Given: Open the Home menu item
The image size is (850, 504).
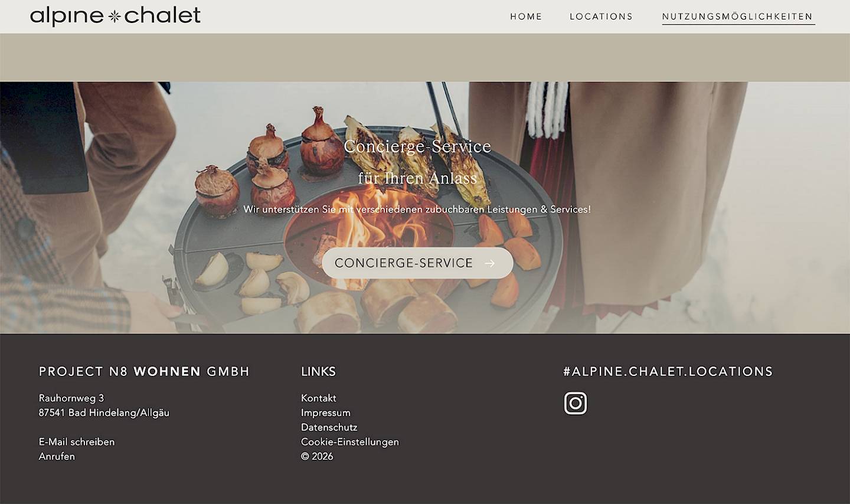Looking at the screenshot, I should pyautogui.click(x=526, y=17).
